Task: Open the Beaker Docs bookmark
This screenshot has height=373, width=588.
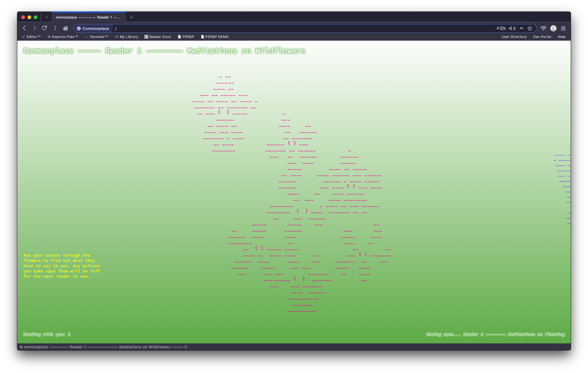Action: coord(158,37)
